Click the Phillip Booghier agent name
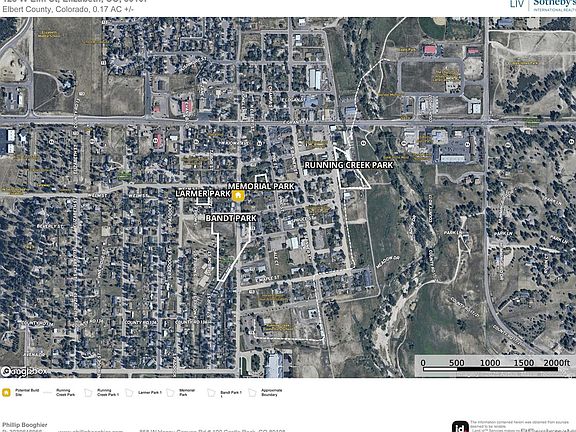This screenshot has width=576, height=432. pos(25,425)
